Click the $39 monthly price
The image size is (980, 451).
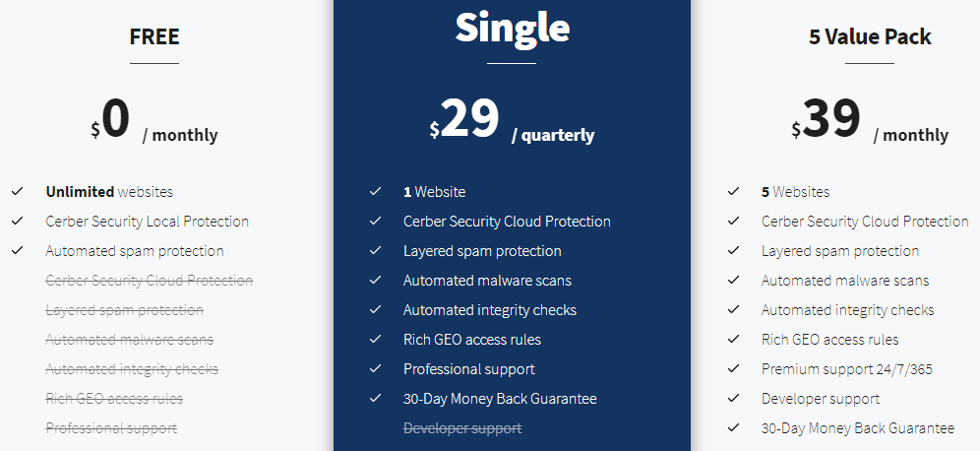(x=870, y=121)
